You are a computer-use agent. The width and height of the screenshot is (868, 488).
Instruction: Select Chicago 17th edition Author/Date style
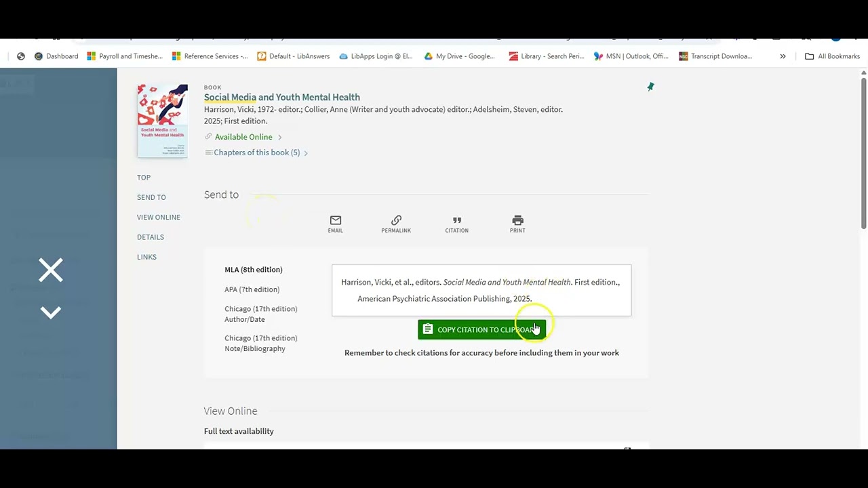pos(261,314)
